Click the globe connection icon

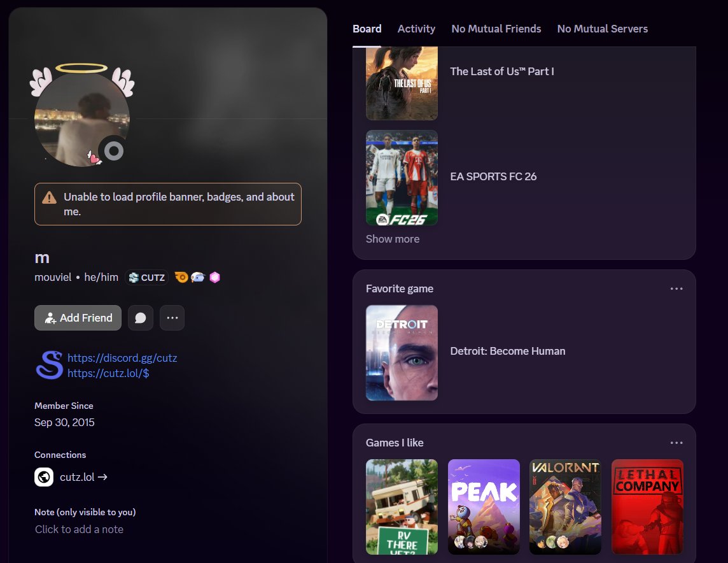click(44, 477)
